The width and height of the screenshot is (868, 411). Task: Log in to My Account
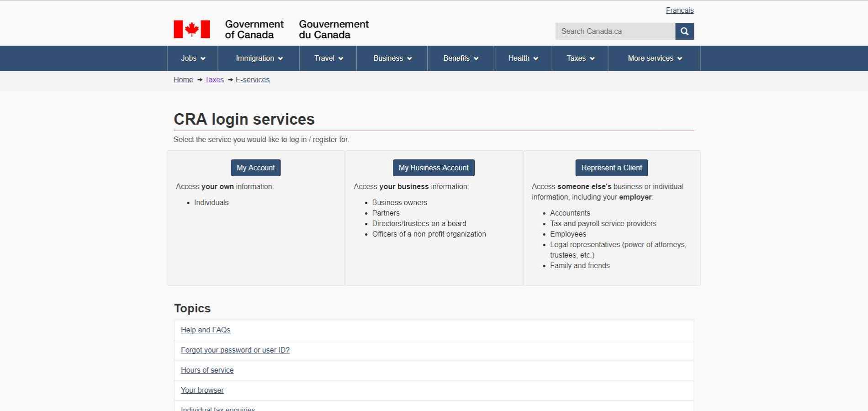(256, 168)
